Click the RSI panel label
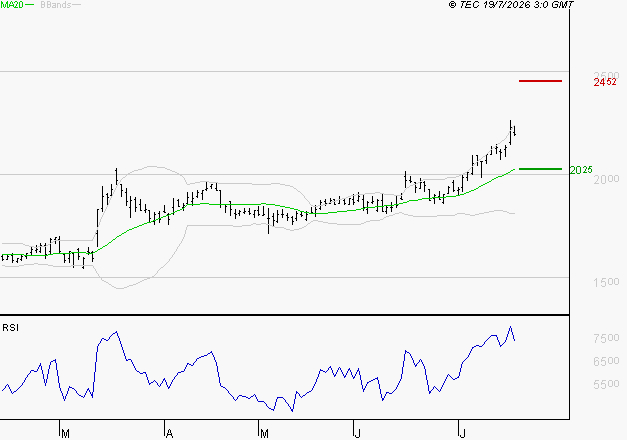 click(x=10, y=328)
